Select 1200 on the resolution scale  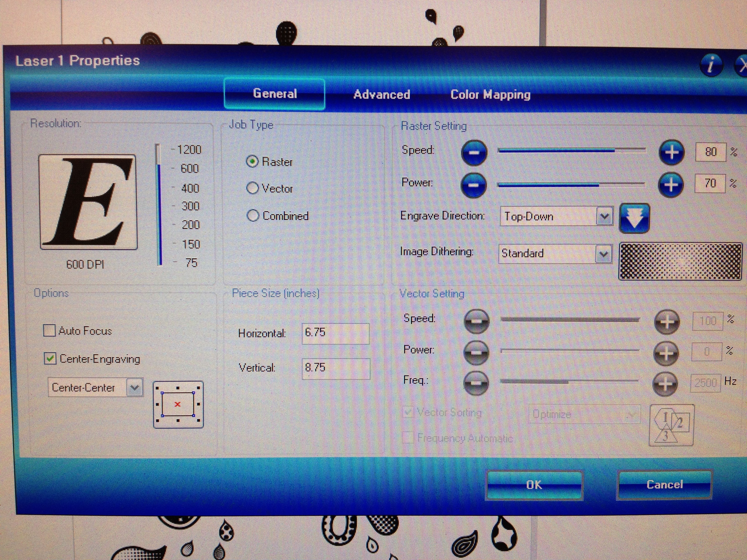coord(189,149)
